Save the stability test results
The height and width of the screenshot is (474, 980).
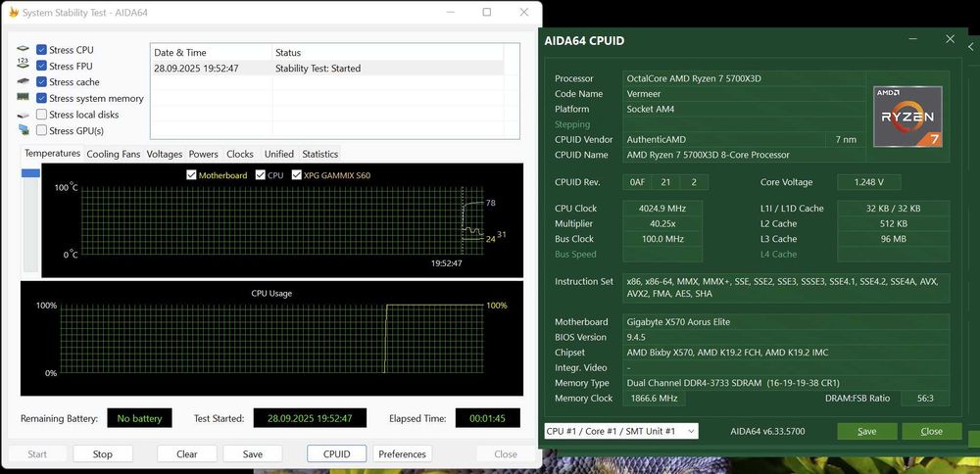pos(253,454)
